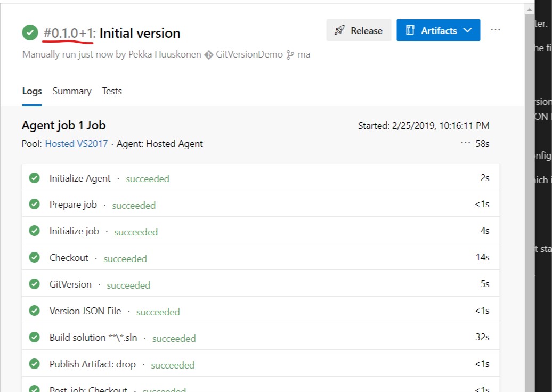Click the 14s duration of Checkout

click(482, 257)
